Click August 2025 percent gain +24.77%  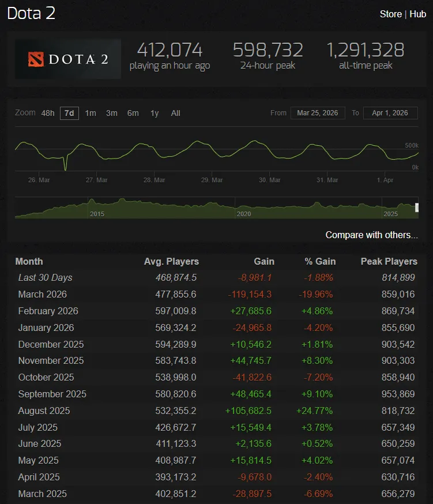[314, 411]
